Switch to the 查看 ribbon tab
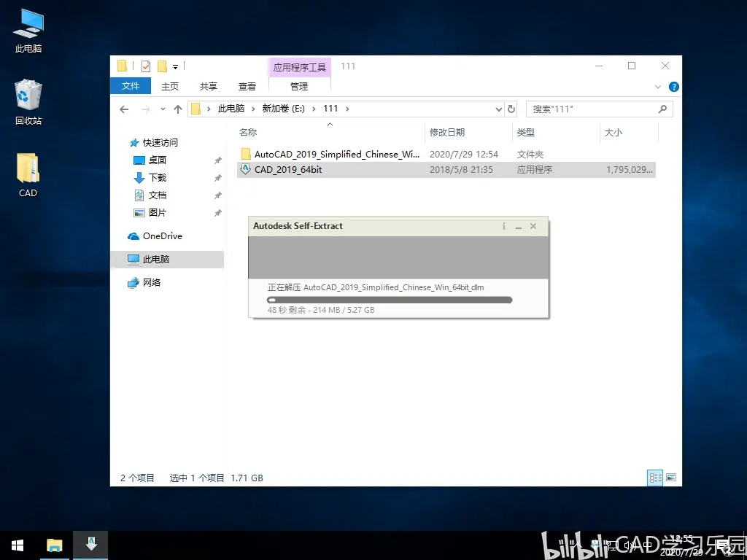 point(247,86)
